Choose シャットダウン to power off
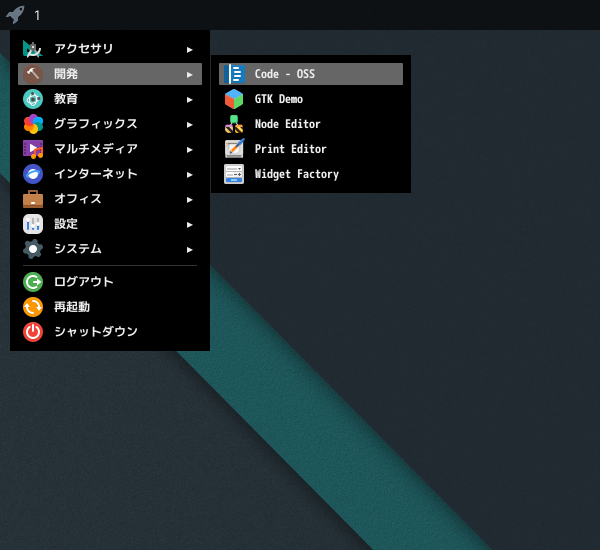 110,332
